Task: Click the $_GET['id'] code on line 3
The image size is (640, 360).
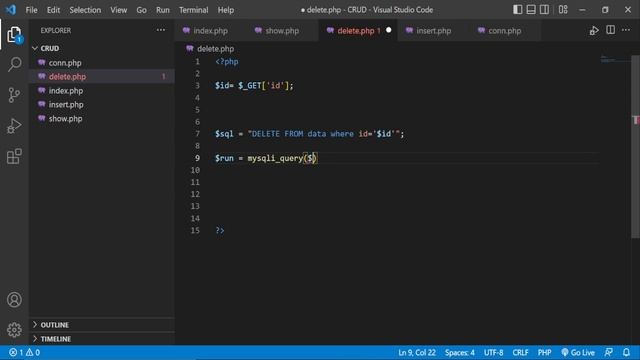Action: [265, 86]
